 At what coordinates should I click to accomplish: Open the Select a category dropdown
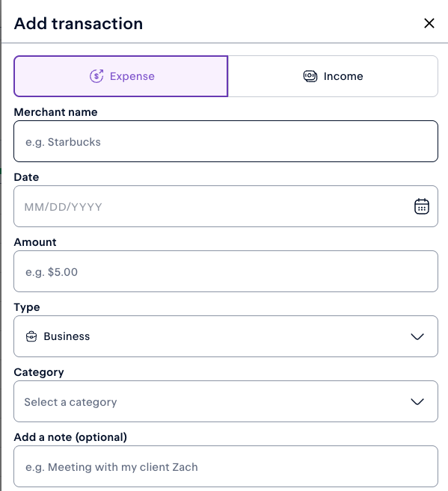(226, 401)
